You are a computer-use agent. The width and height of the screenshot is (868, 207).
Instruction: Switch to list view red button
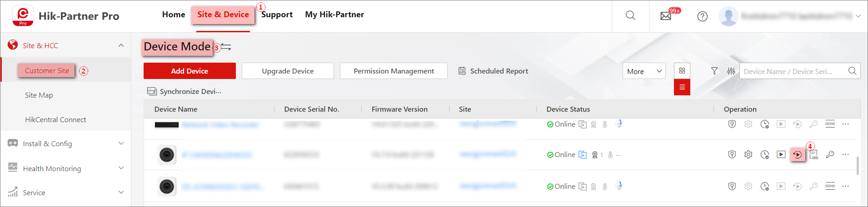tap(682, 87)
